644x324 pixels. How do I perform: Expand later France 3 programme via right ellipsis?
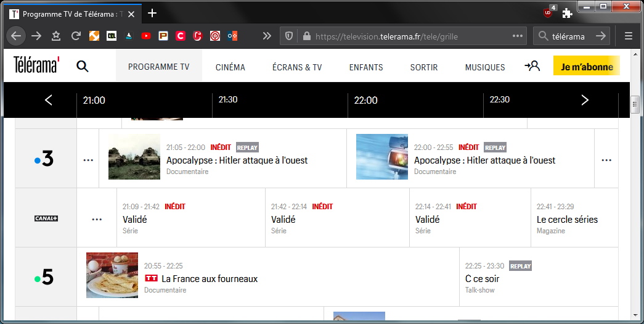(606, 160)
